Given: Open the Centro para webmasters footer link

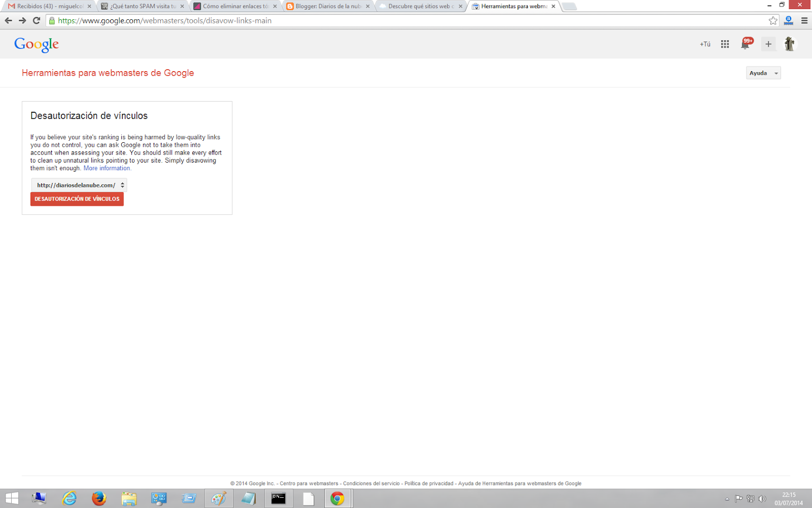Looking at the screenshot, I should pyautogui.click(x=309, y=484).
